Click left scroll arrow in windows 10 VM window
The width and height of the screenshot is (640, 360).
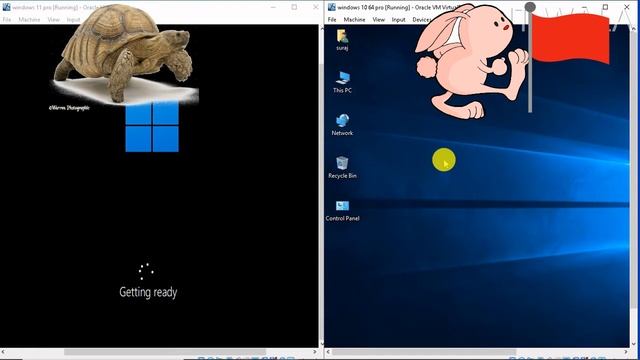tap(328, 352)
